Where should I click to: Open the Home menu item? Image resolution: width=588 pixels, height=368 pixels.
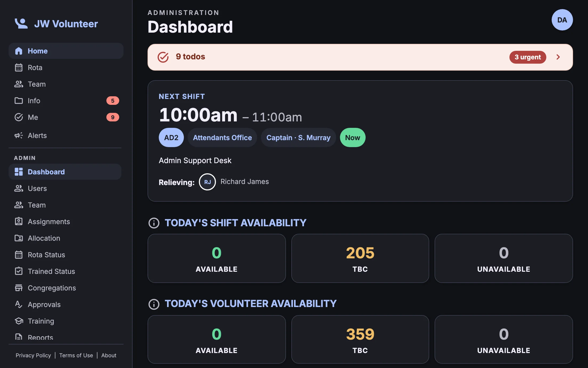coord(66,51)
